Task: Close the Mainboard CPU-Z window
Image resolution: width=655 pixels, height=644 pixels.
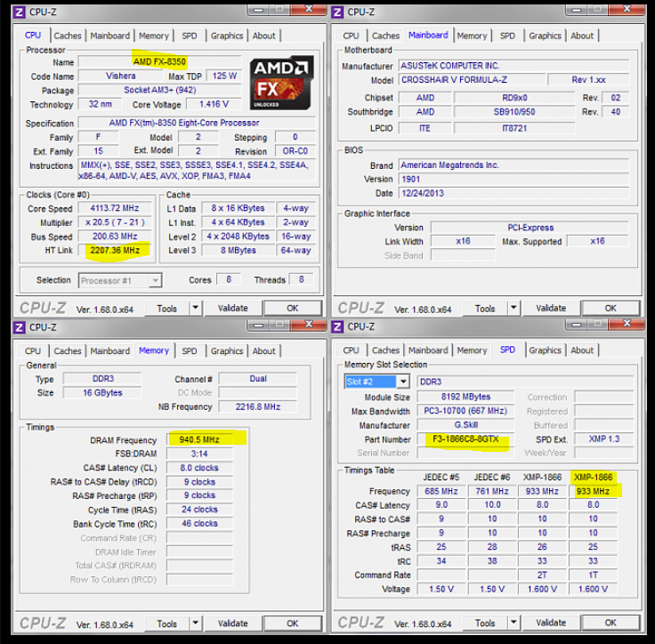Action: coord(627,9)
